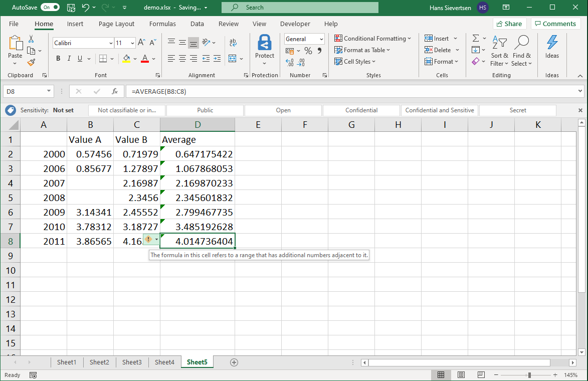Expand the Calibri font name dropdown

[x=111, y=43]
